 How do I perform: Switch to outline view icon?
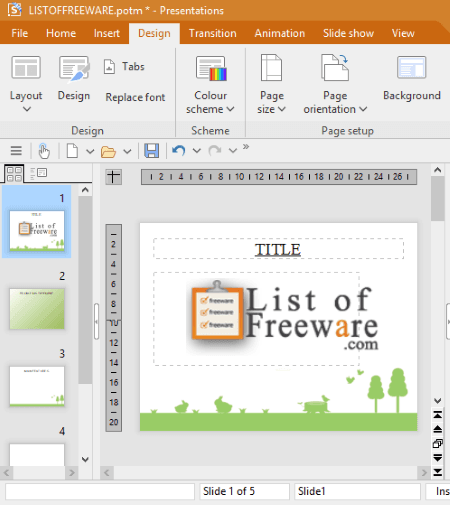click(38, 173)
